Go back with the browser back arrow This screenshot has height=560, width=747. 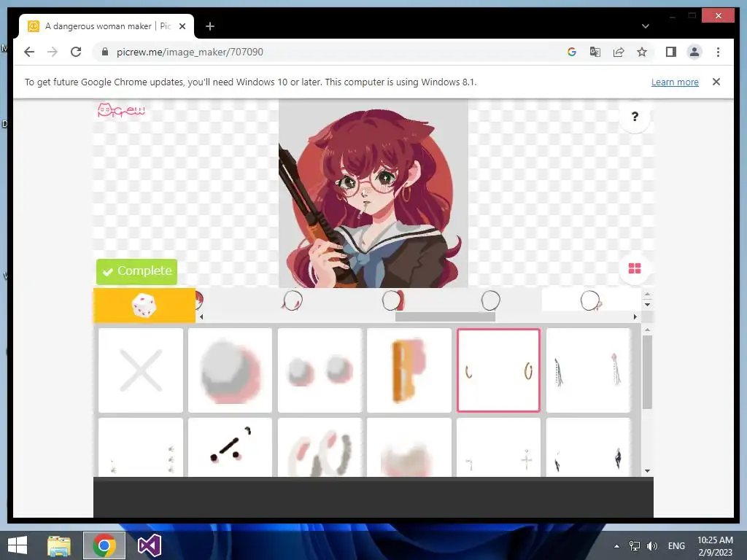pyautogui.click(x=29, y=52)
